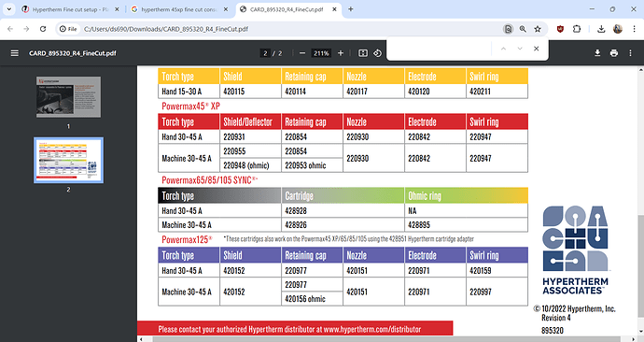Viewport: 644px width, 342px height.
Task: Open PDF viewer more actions menu
Action: (630, 53)
